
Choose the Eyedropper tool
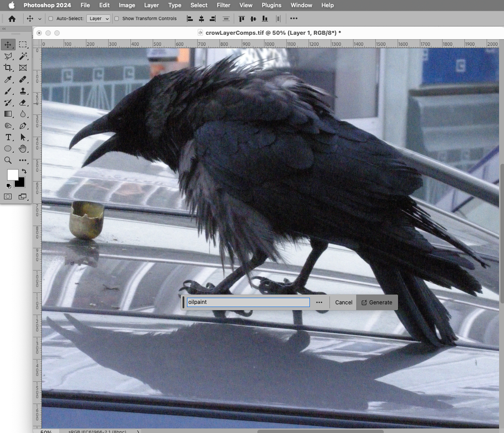coord(8,79)
